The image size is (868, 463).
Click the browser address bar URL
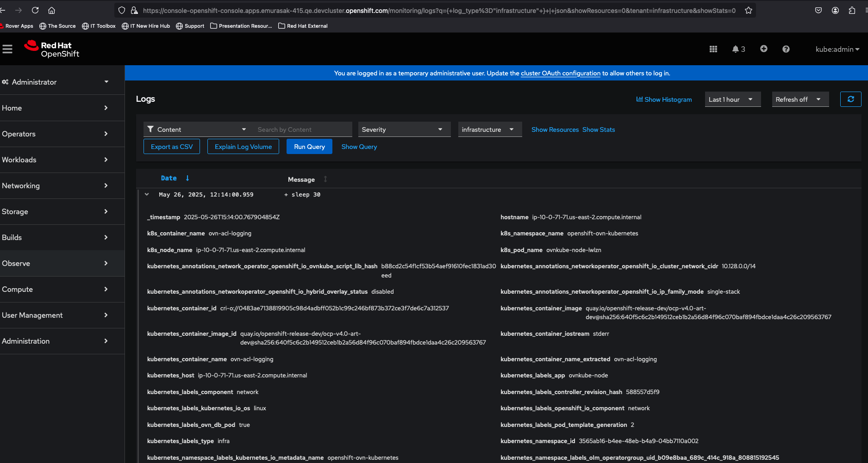pyautogui.click(x=439, y=10)
